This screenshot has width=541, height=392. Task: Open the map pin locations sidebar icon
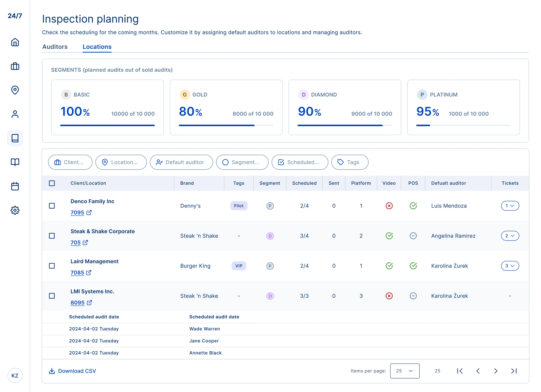(15, 90)
